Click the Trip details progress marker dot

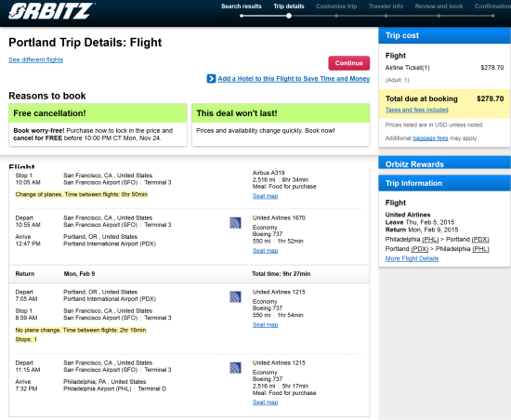coord(289,16)
